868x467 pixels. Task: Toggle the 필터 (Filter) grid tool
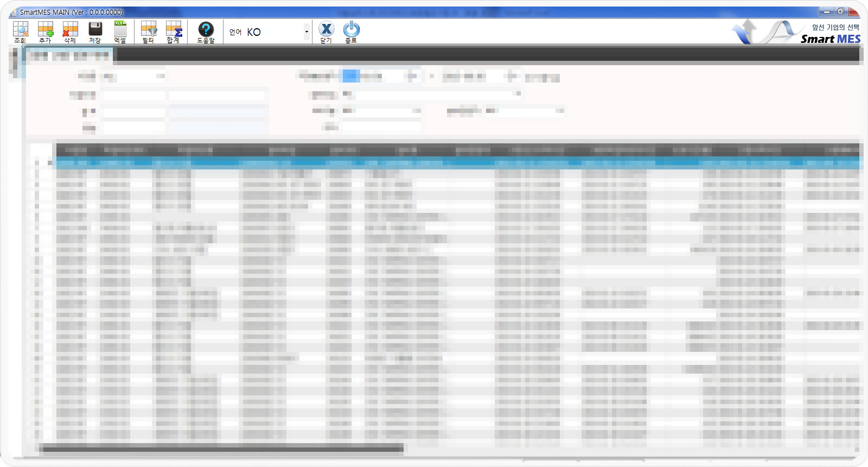pos(148,31)
